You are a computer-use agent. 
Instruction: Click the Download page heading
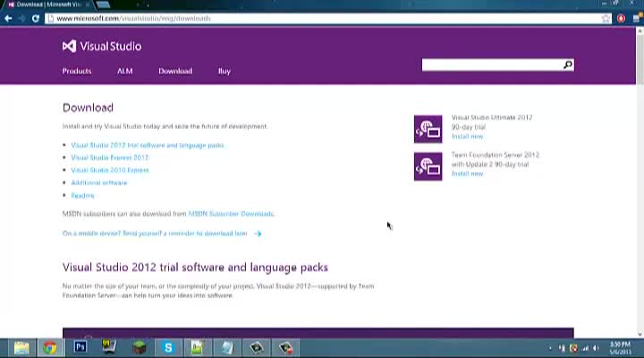point(88,107)
